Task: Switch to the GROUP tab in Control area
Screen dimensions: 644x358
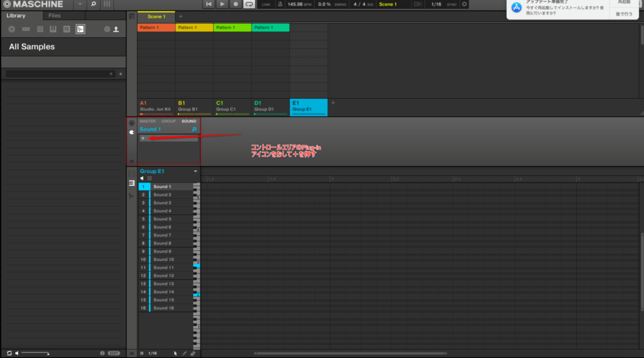Action: click(169, 121)
